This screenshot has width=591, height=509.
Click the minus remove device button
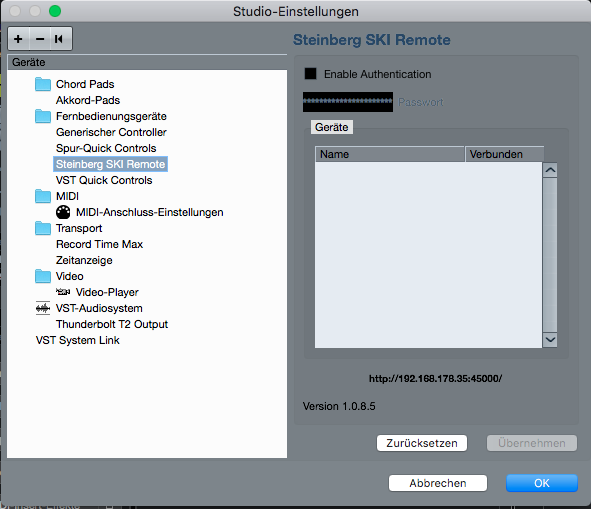point(40,39)
